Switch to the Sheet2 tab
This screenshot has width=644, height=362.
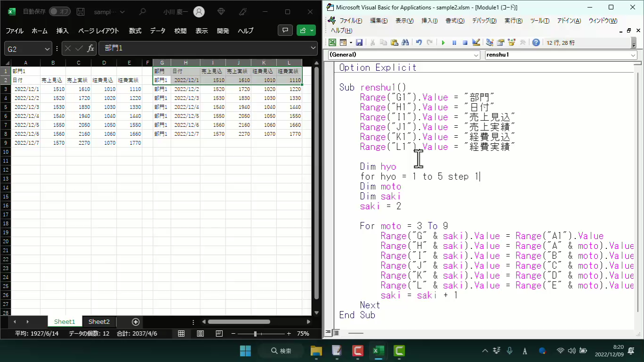point(99,321)
